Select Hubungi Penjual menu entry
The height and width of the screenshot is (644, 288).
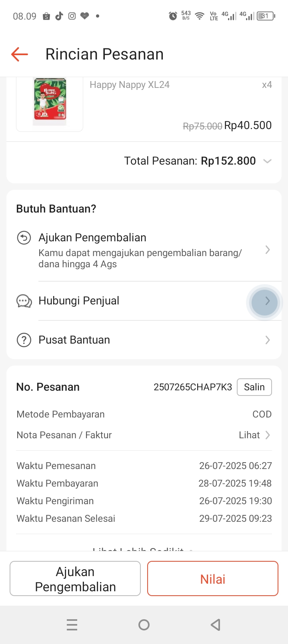pyautogui.click(x=79, y=301)
